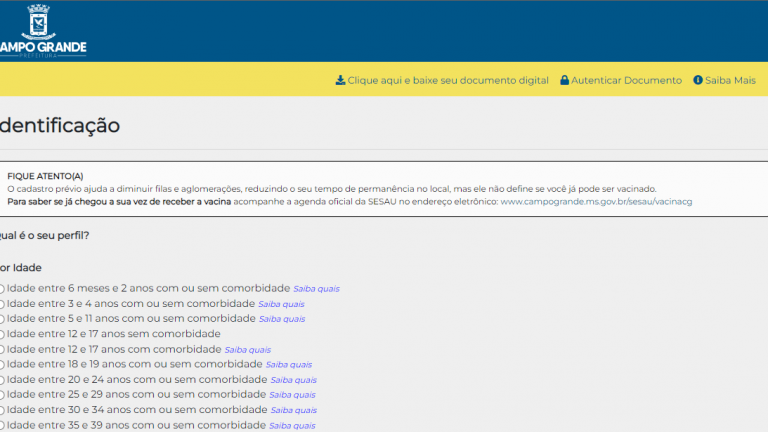Viewport: 768px width, 432px height.
Task: Select 'Idade entre 3 e 4 anos' option
Action: point(2,304)
